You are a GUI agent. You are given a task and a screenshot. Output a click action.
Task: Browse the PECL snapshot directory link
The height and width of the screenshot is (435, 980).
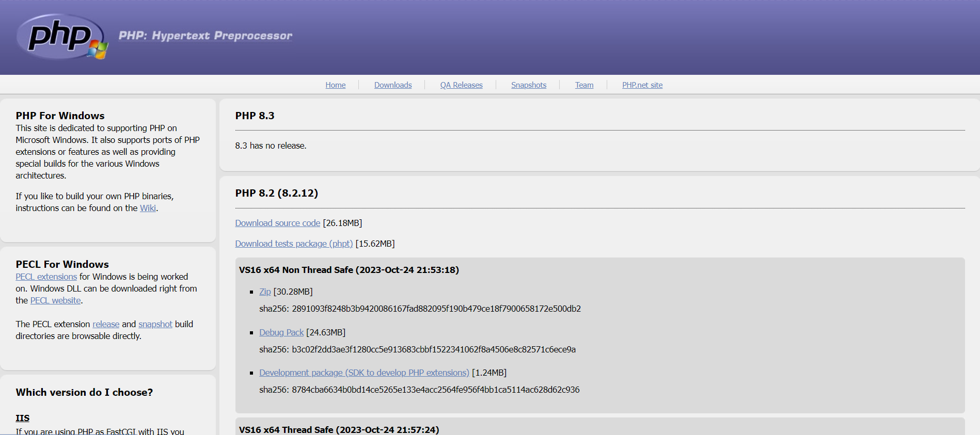(x=155, y=324)
